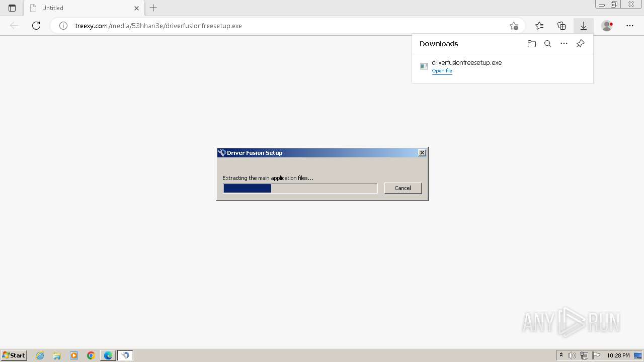Close the Untitled tab
This screenshot has height=362, width=644.
tap(136, 8)
